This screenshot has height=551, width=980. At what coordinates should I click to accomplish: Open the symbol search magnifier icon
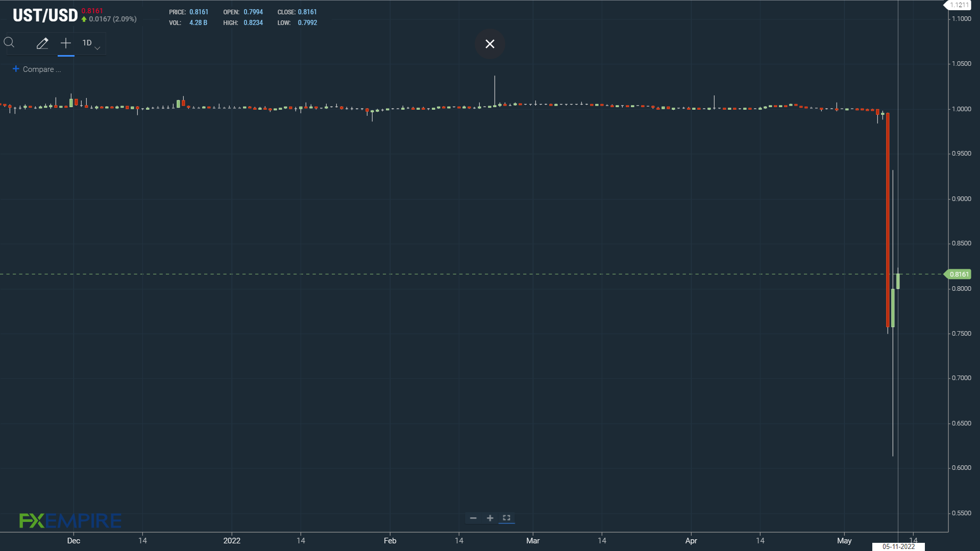pos(9,43)
